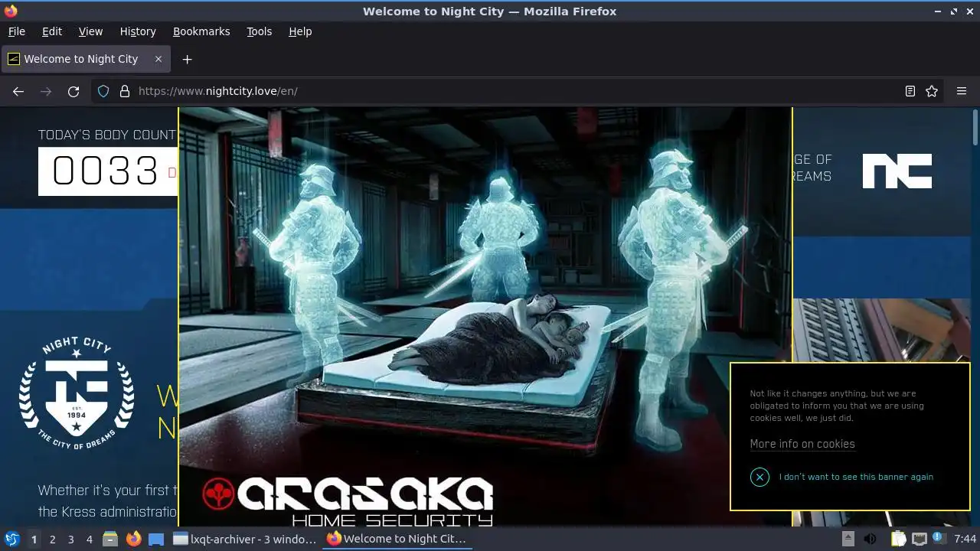Open the Firefox hamburger application menu
Viewport: 980px width, 551px height.
[962, 91]
